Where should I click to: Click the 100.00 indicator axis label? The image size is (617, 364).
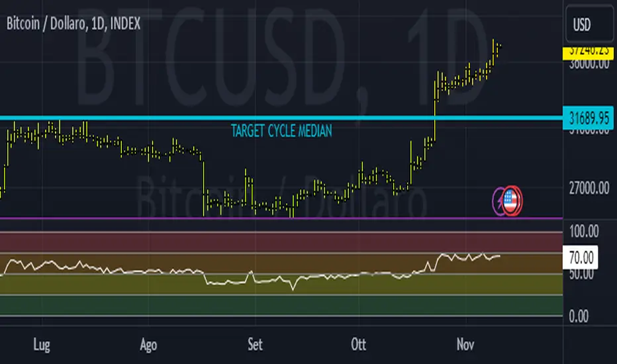coord(584,232)
